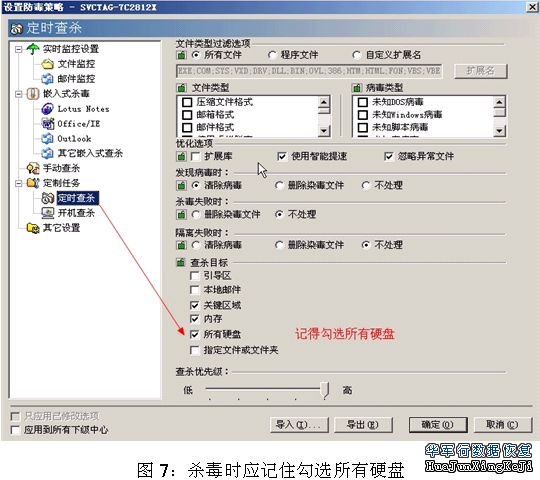The image size is (540, 480).
Task: Click the Office/IE icon
Action: pos(48,123)
